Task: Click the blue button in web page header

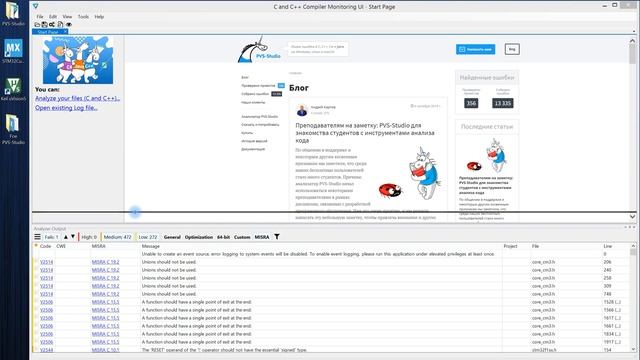Action: click(476, 49)
